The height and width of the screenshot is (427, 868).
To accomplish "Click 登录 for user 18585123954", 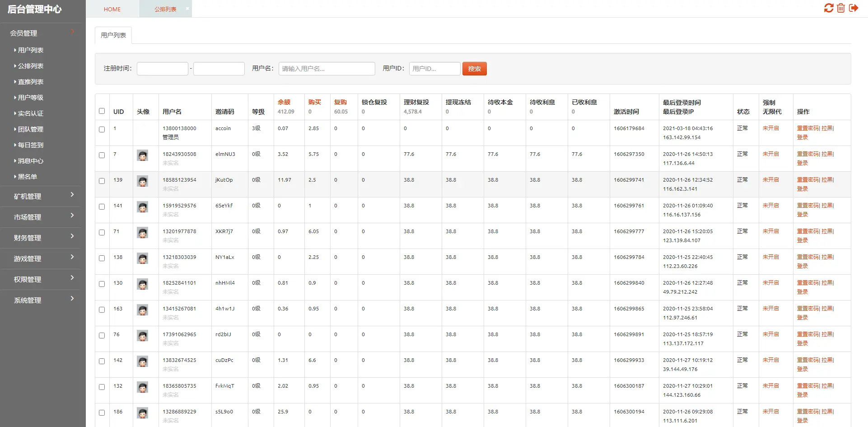I will [803, 189].
